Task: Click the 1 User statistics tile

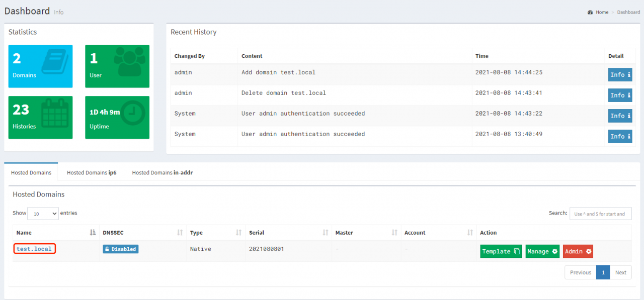Action: point(117,66)
